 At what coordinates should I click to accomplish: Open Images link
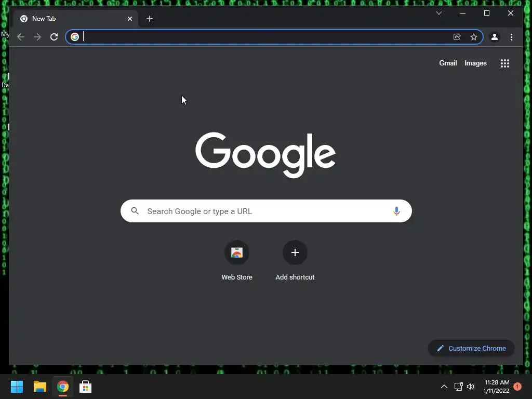tap(475, 63)
